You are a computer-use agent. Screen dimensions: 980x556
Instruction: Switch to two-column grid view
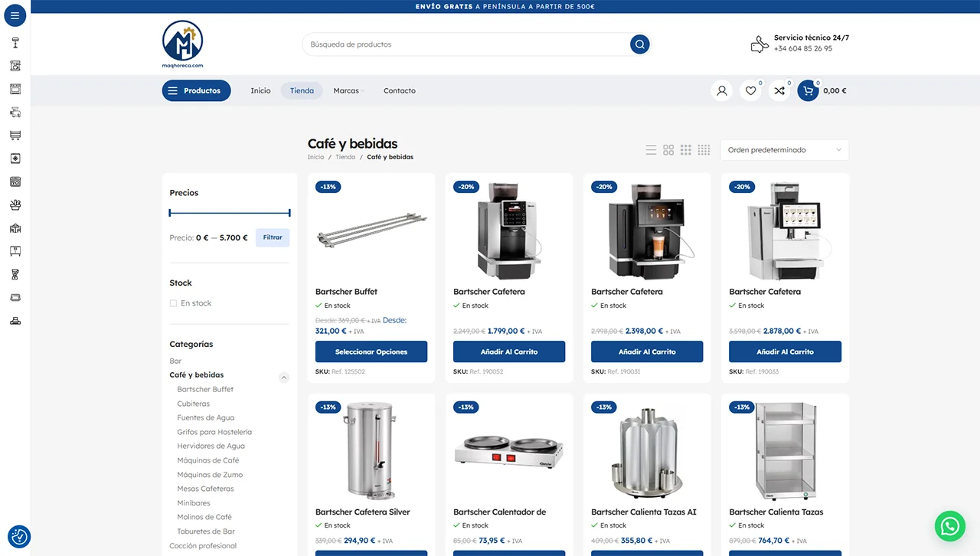click(x=668, y=150)
